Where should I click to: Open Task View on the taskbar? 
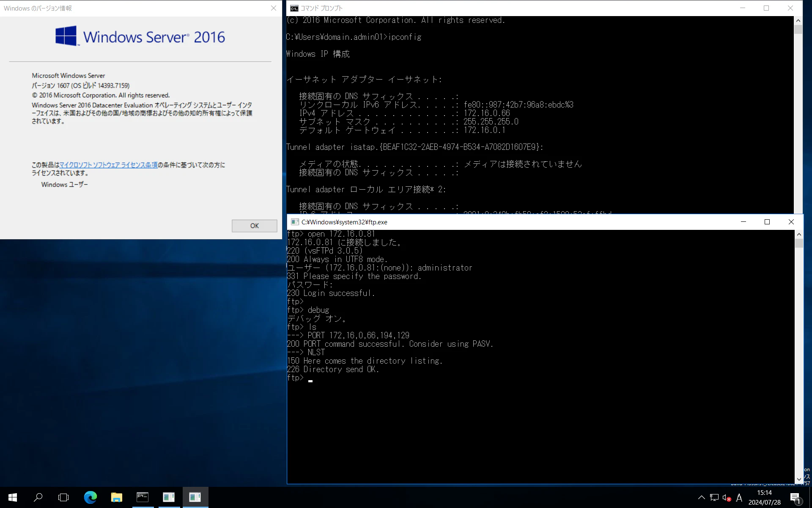click(63, 497)
